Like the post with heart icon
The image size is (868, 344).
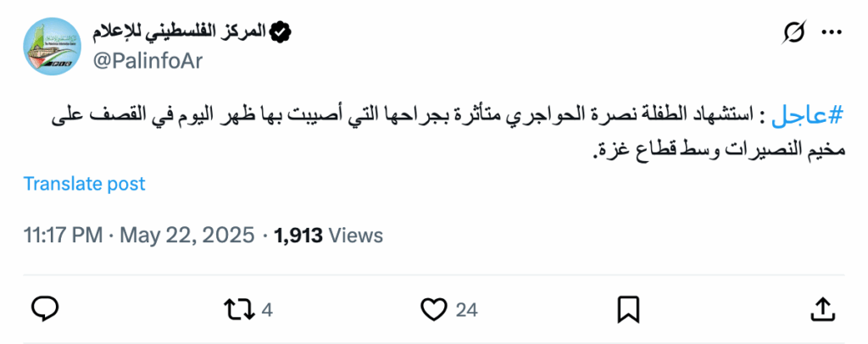click(x=433, y=309)
